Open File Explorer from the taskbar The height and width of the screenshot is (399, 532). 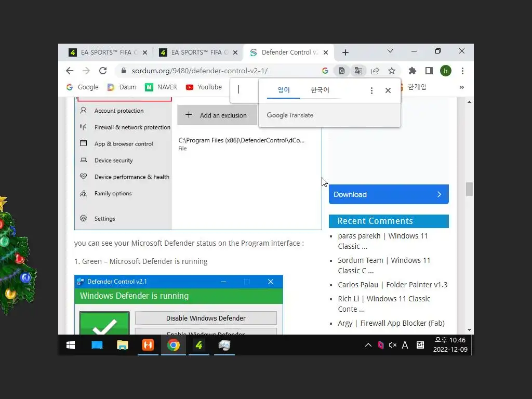click(123, 345)
